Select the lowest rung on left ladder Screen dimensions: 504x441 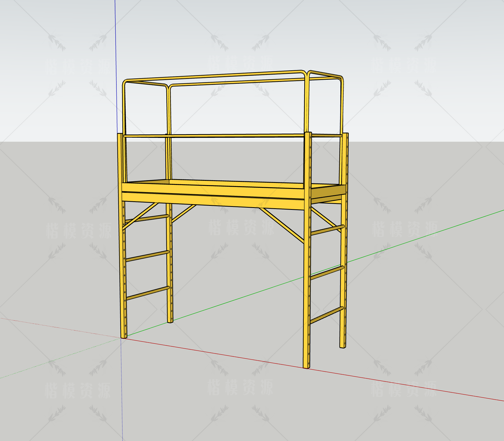pyautogui.click(x=148, y=293)
